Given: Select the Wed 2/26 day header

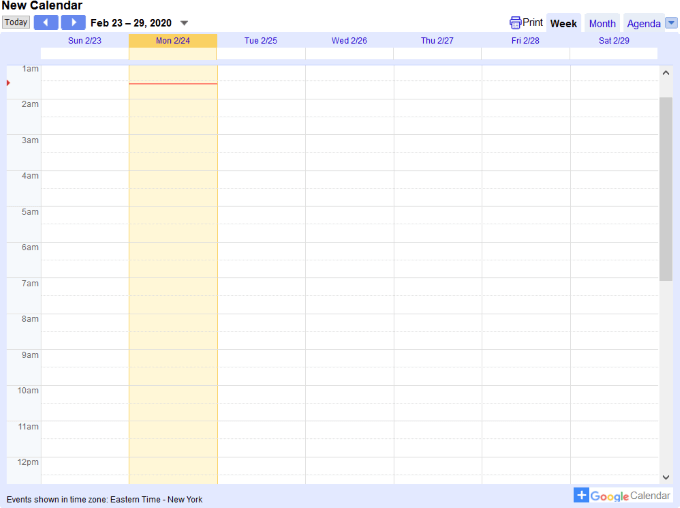Looking at the screenshot, I should pos(349,41).
